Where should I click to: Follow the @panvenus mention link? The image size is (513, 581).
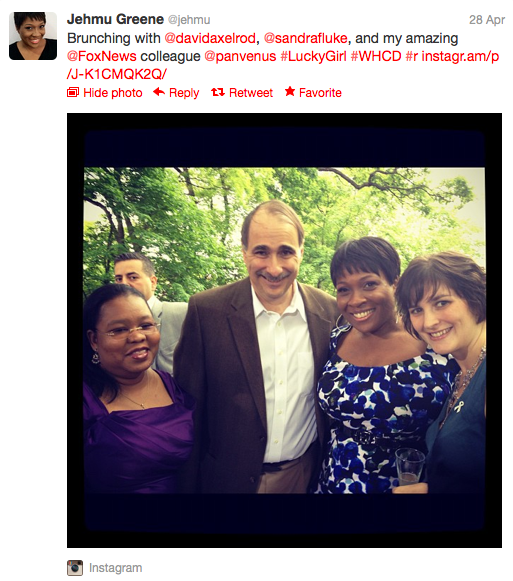click(240, 56)
